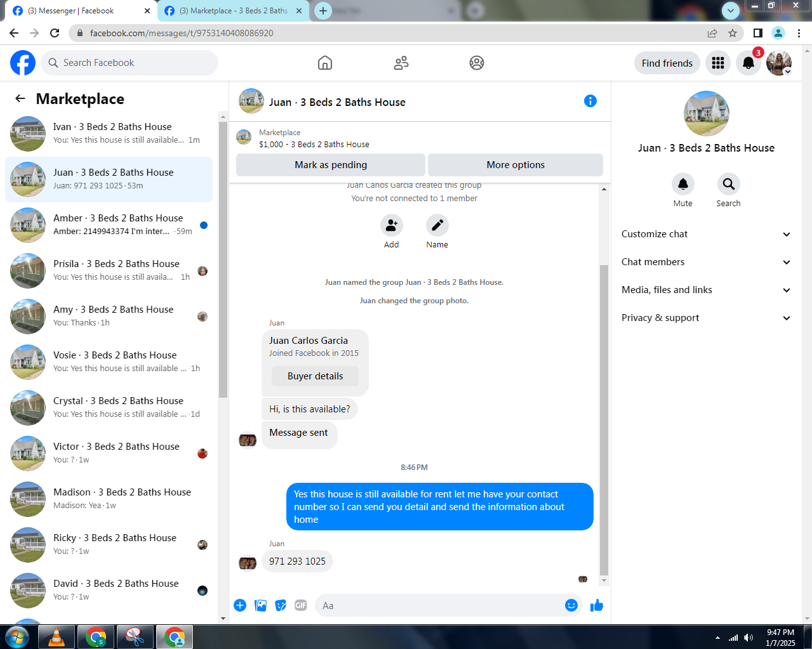812x649 pixels.
Task: Open Chrome three-dot menu
Action: click(x=799, y=33)
